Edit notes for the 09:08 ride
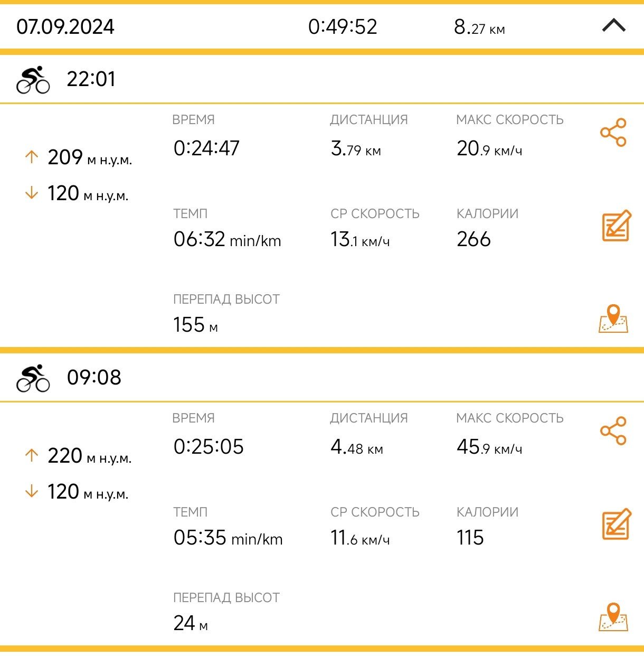The width and height of the screenshot is (644, 656). point(617,524)
